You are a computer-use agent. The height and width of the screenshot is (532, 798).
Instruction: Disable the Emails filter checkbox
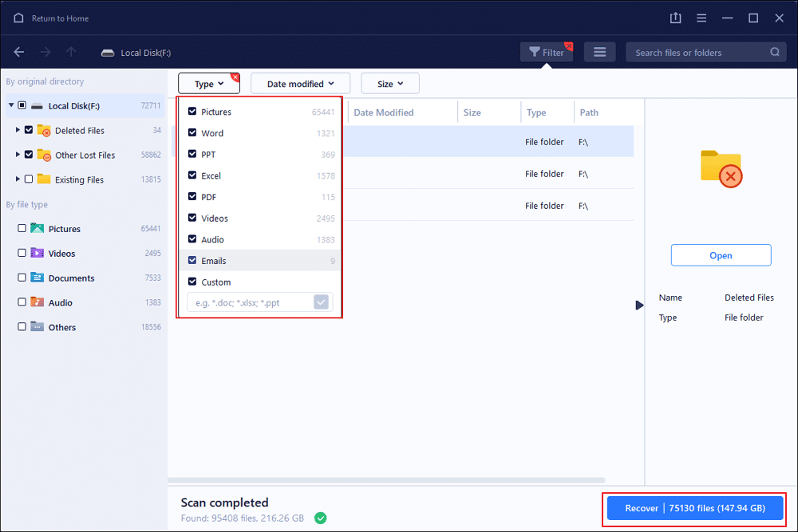pyautogui.click(x=192, y=260)
